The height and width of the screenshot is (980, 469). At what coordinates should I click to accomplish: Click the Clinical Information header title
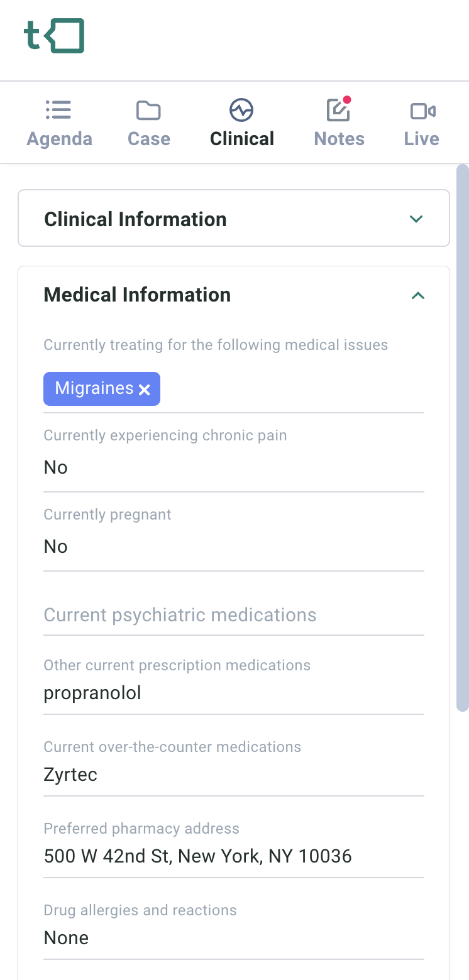tap(135, 219)
